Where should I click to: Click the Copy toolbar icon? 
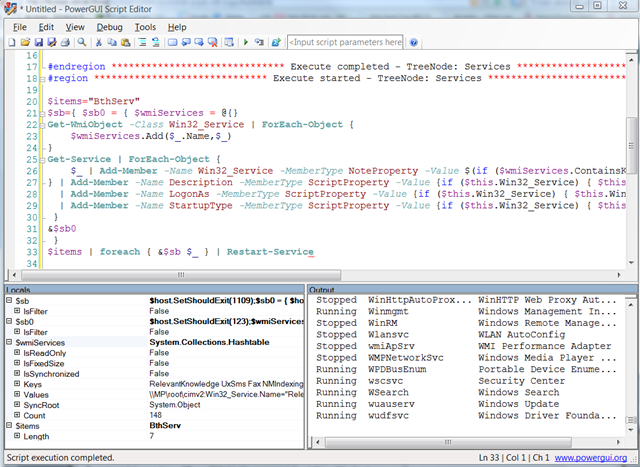click(x=112, y=42)
